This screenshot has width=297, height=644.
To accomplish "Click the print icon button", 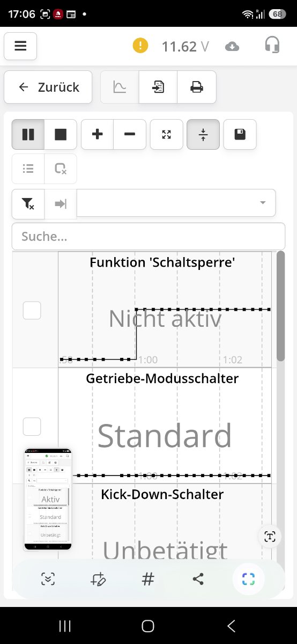I will pos(197,87).
